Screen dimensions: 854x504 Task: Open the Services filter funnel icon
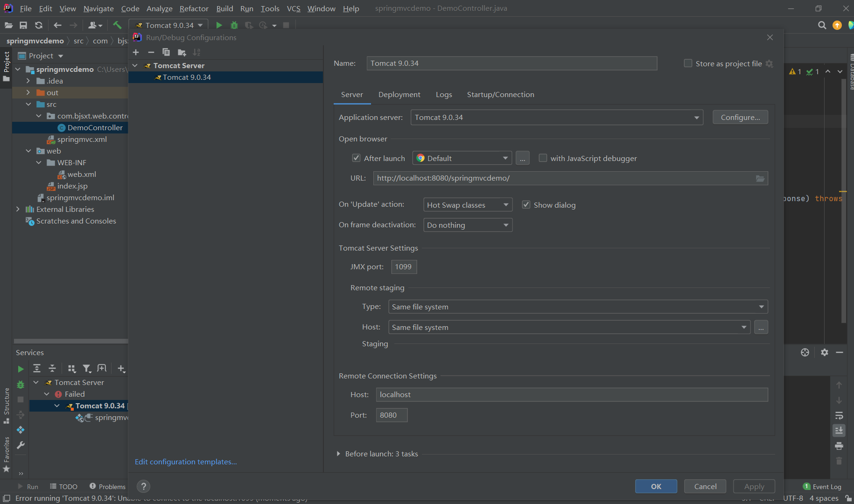87,369
